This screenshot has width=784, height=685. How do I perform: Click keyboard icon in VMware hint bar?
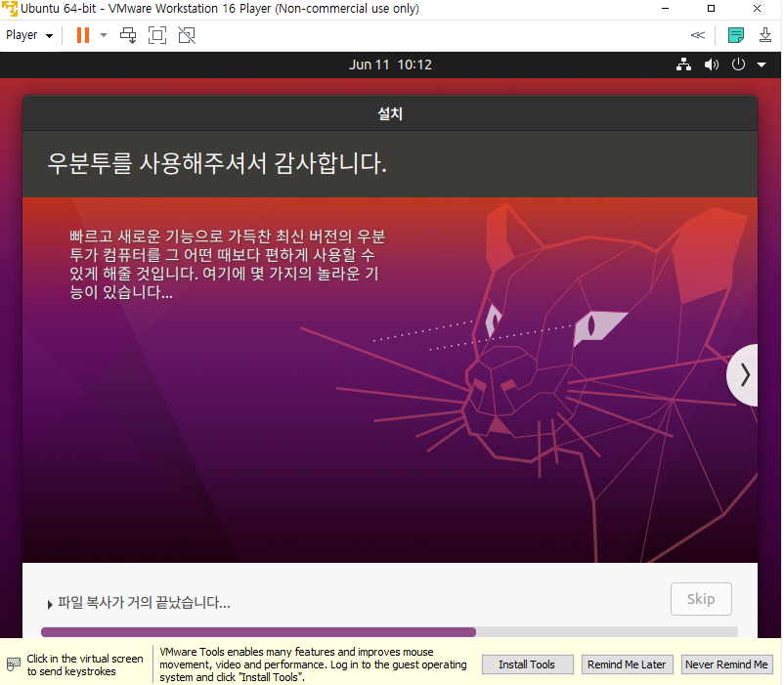[14, 664]
